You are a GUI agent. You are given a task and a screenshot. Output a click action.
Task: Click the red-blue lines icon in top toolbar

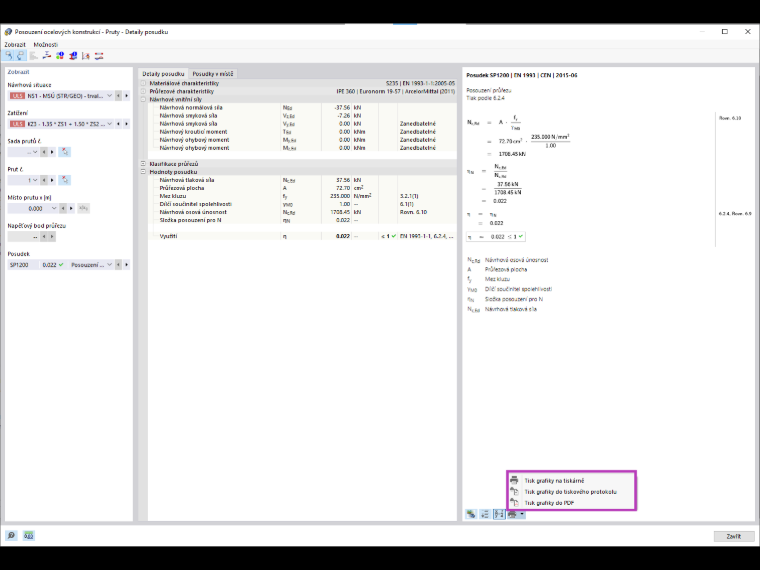coord(99,56)
